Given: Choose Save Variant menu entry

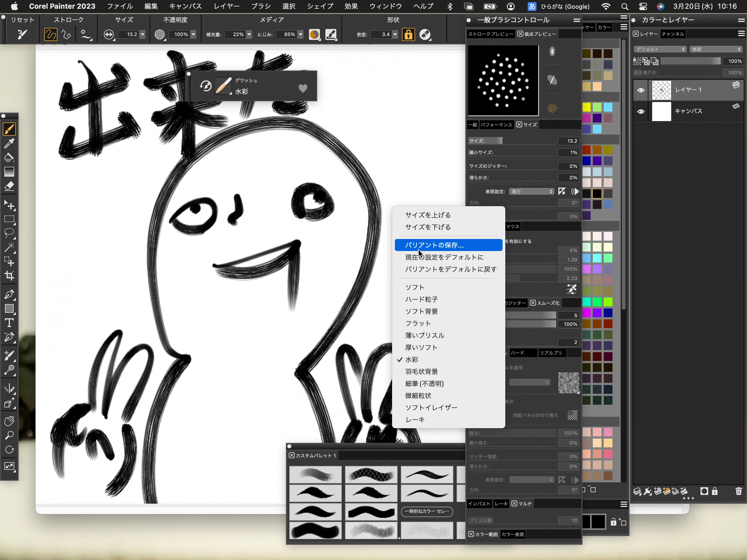Looking at the screenshot, I should click(x=448, y=245).
